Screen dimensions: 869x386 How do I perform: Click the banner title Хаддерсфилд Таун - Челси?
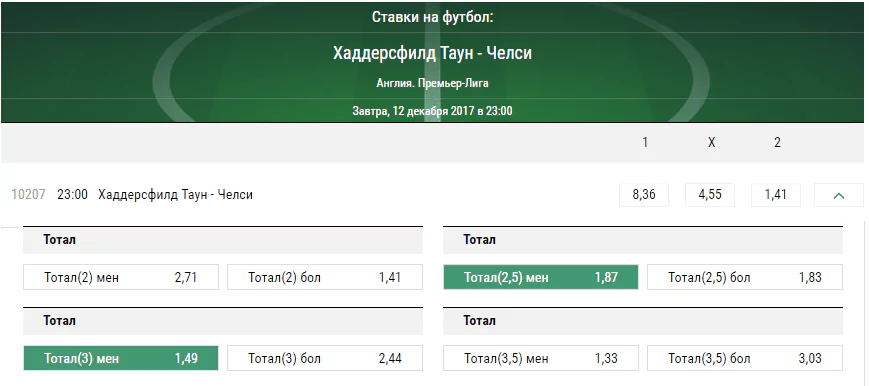(432, 53)
